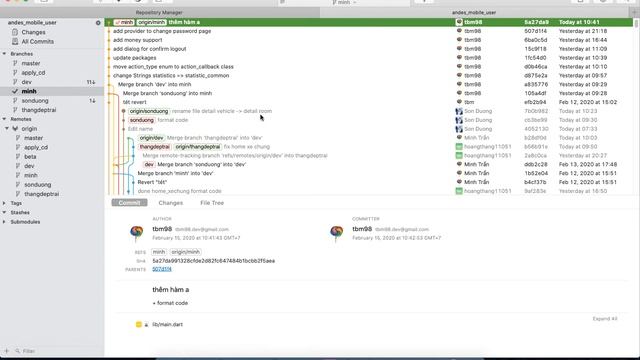Select remote branch thangdeptrai under origin
Viewport: 640px width, 360px height.
(x=42, y=194)
